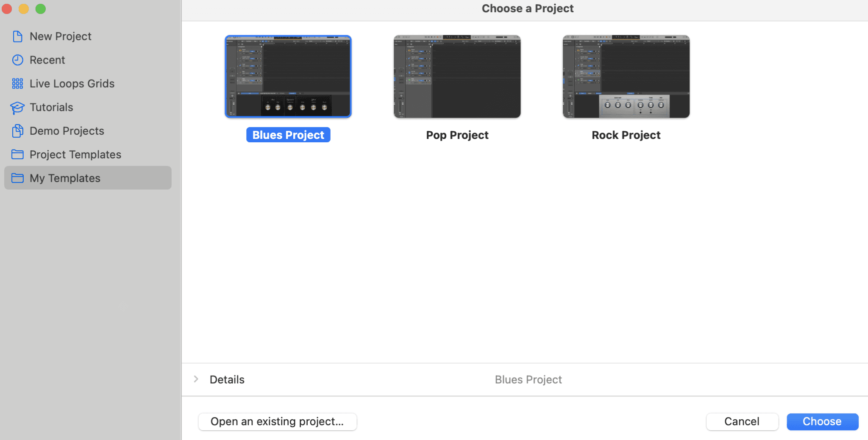Select the Blues Project title in Details
868x440 pixels.
click(x=528, y=379)
